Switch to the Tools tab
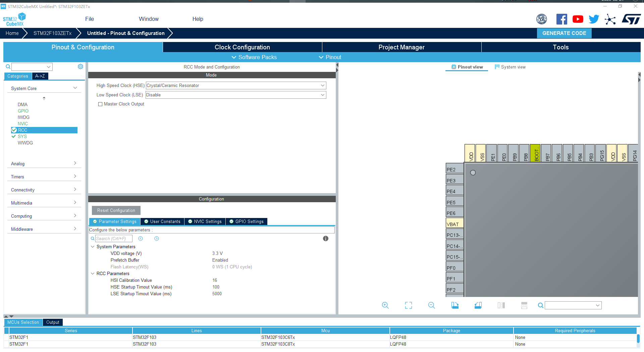Image resolution: width=644 pixels, height=352 pixels. tap(561, 47)
